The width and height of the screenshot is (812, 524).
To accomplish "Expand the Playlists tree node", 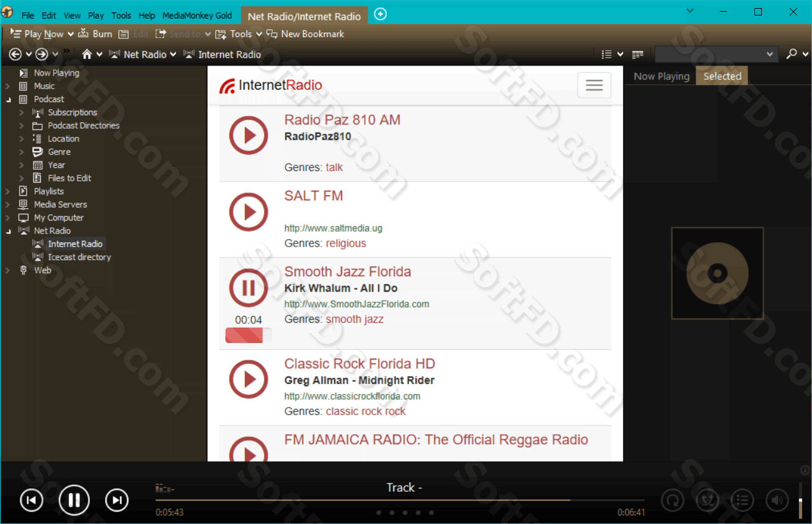I will (x=7, y=191).
